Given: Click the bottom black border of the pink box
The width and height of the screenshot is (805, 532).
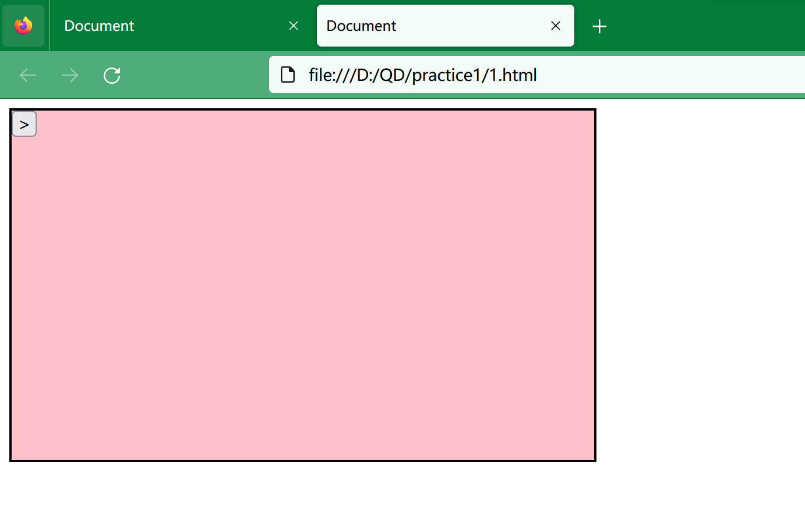Looking at the screenshot, I should pos(303,460).
